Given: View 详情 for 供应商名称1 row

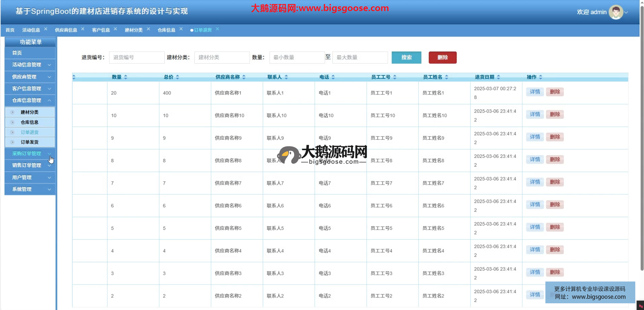Looking at the screenshot, I should [535, 92].
